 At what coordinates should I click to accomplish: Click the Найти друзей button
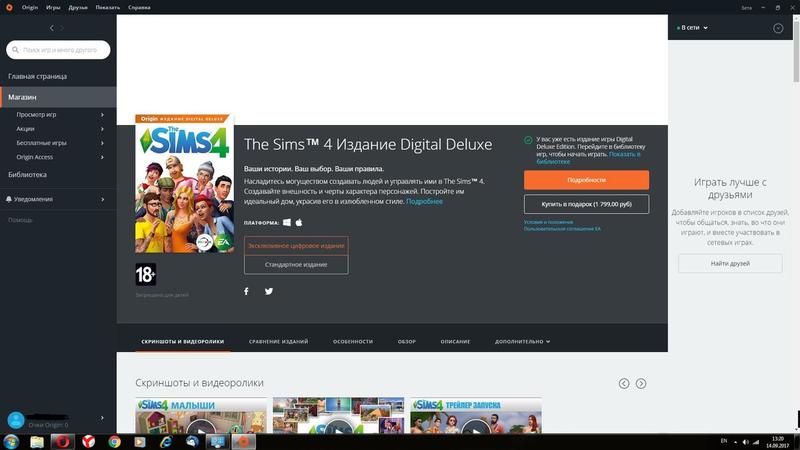(x=730, y=264)
